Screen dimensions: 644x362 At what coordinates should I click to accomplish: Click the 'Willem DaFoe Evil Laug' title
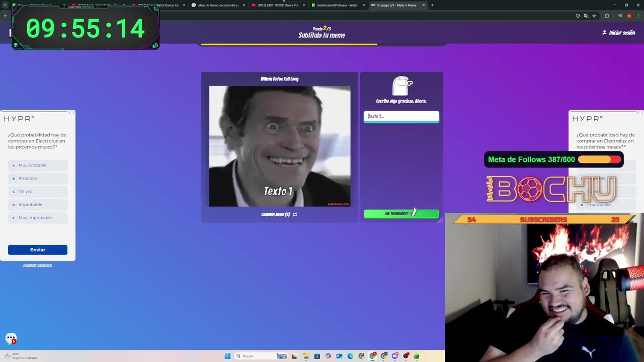coord(279,79)
